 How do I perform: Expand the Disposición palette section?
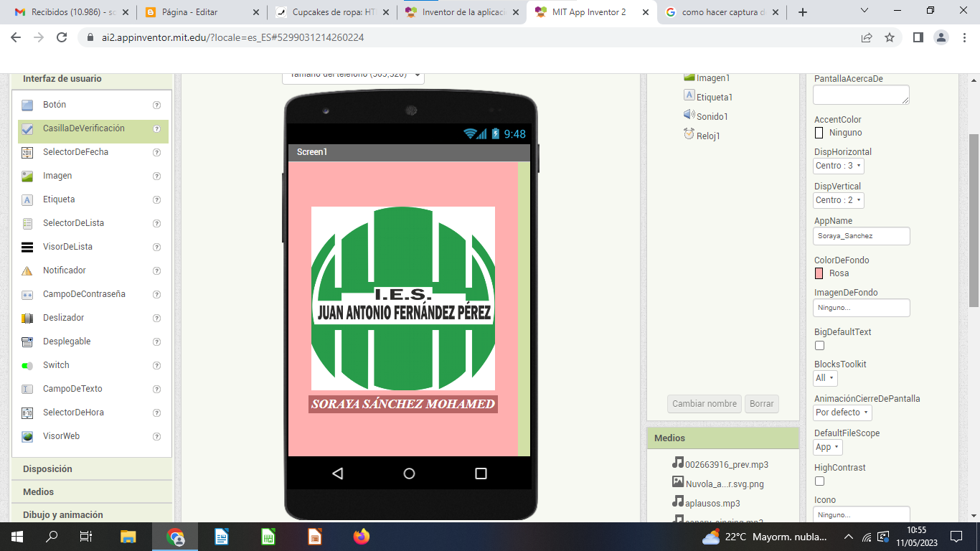(x=93, y=468)
